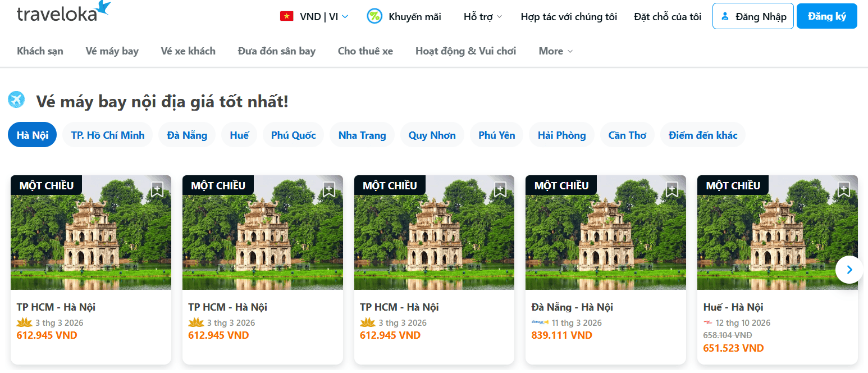Click the blue airplane icon beside heading
This screenshot has width=868, height=373.
[x=16, y=100]
